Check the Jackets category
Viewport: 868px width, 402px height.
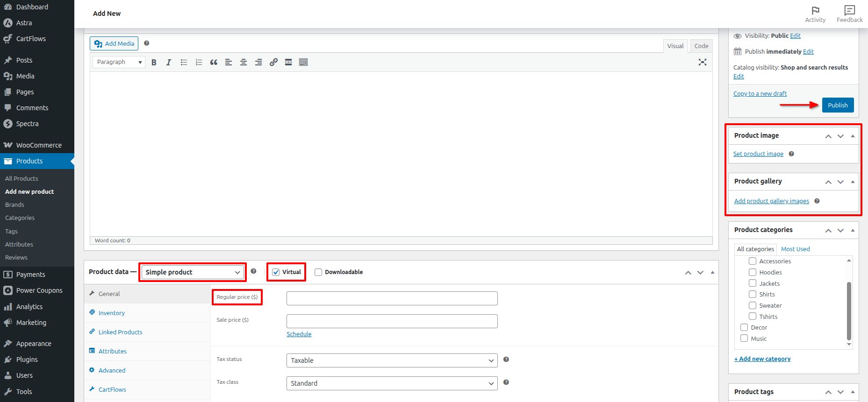coord(753,283)
